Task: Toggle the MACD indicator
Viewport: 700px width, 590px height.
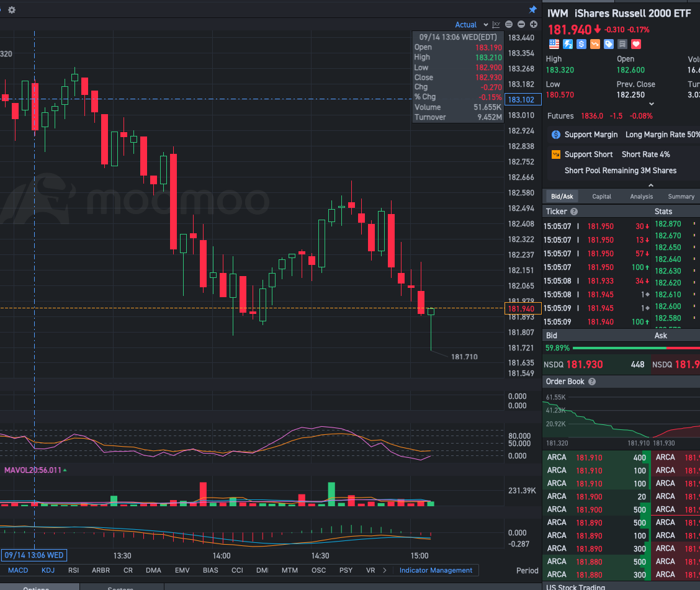Action: (18, 570)
